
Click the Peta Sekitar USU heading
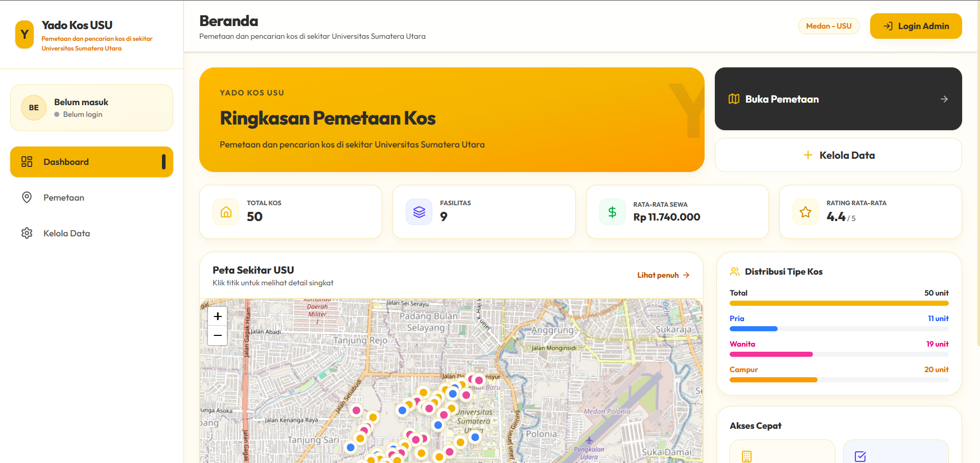(x=253, y=270)
